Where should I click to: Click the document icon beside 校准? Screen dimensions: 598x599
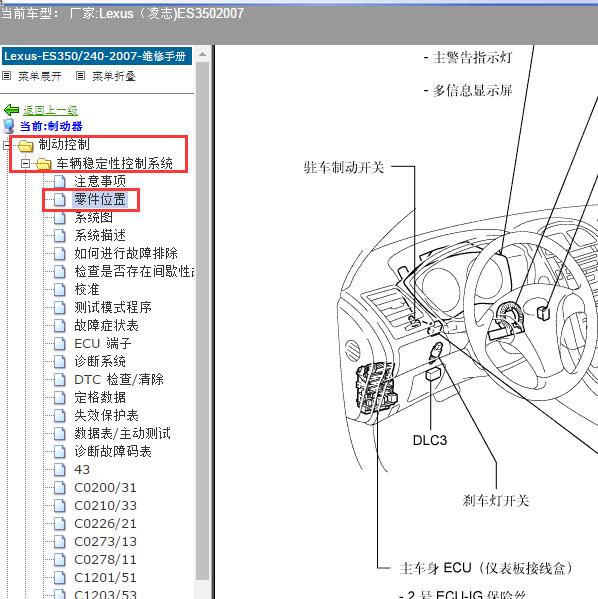coord(60,290)
